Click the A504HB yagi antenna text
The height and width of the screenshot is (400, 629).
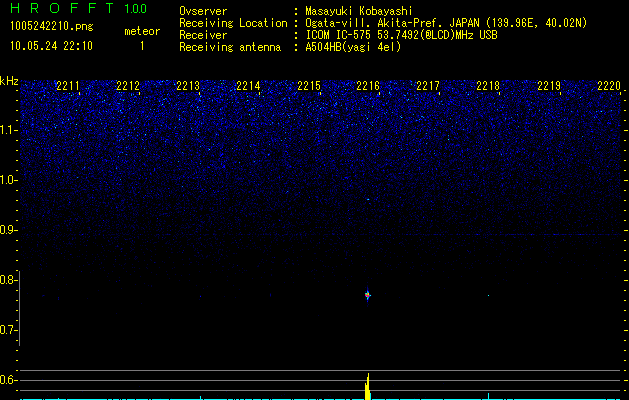[x=353, y=46]
